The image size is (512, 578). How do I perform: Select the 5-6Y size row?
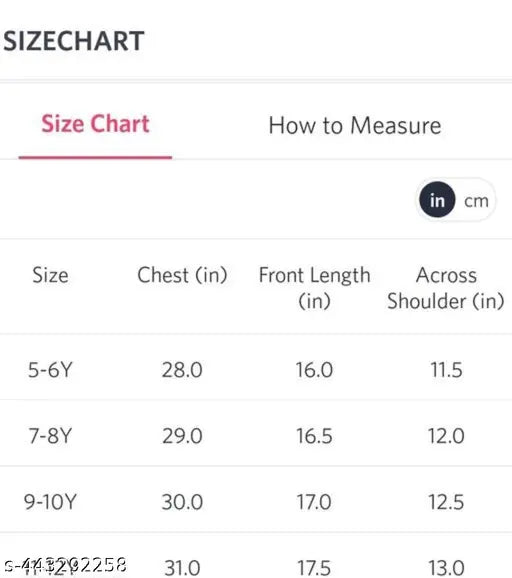click(256, 369)
